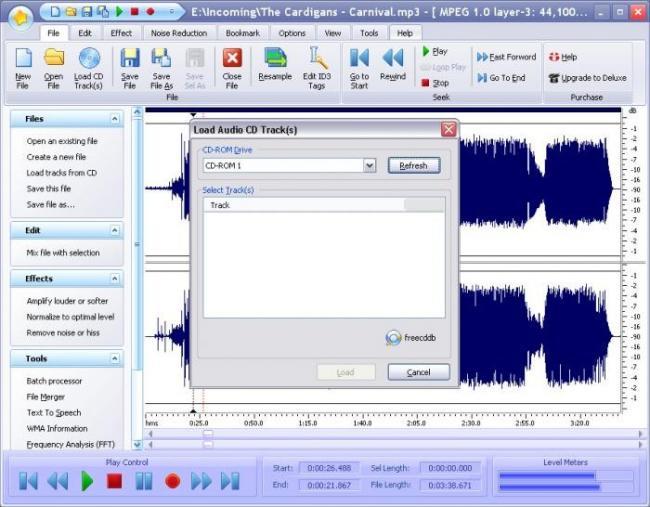Rewind using Play Control panel button
650x507 pixels.
58,481
